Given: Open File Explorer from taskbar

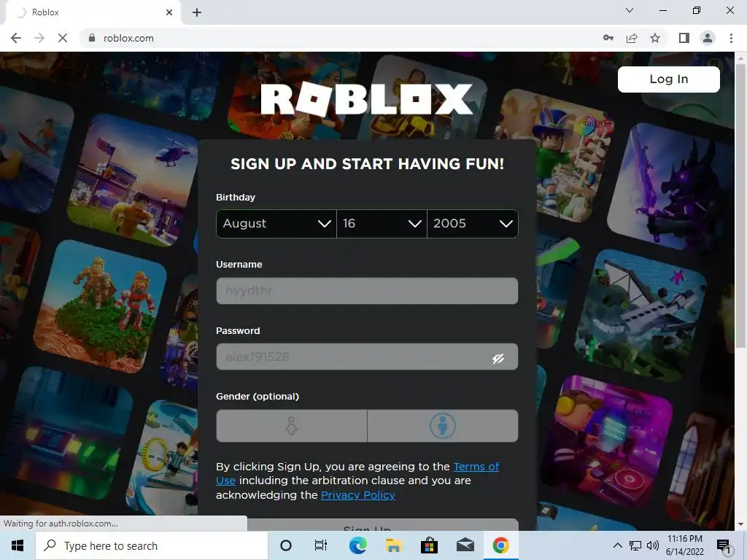Looking at the screenshot, I should coord(393,545).
